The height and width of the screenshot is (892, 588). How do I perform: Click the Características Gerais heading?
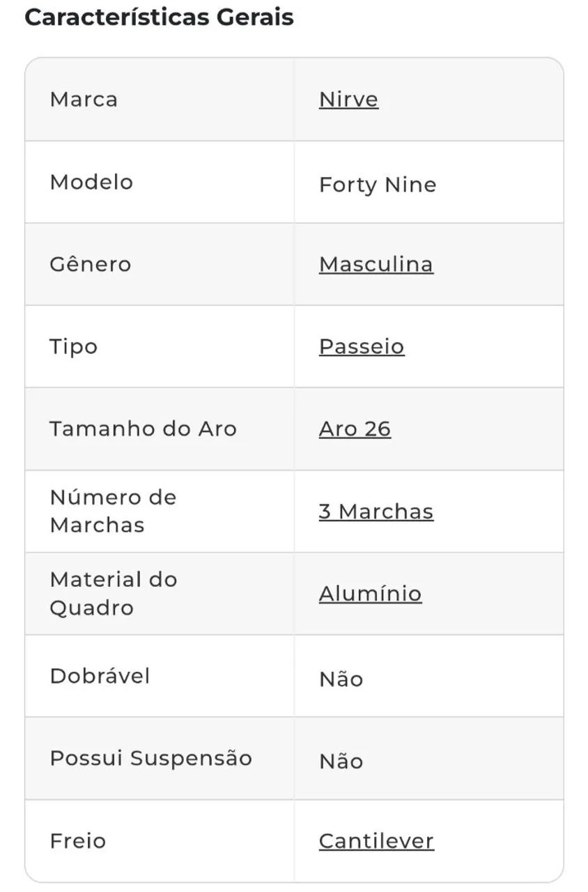coord(159,17)
